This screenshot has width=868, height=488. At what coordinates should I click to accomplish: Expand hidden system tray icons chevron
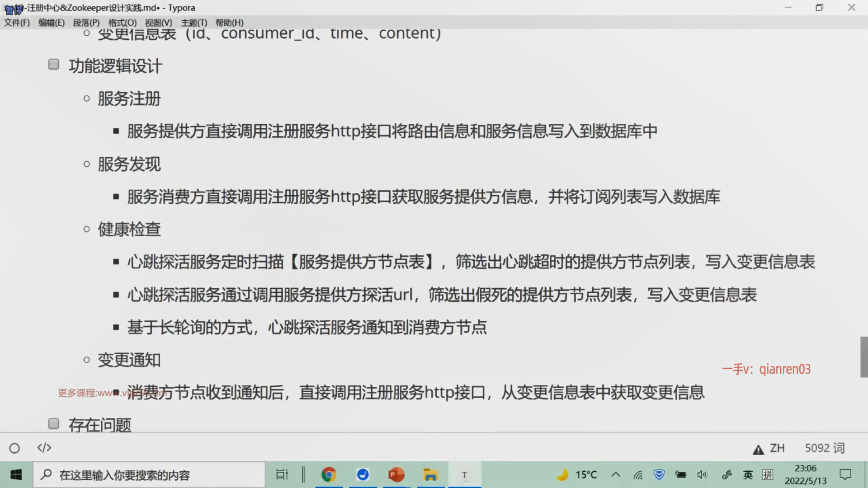[615, 474]
